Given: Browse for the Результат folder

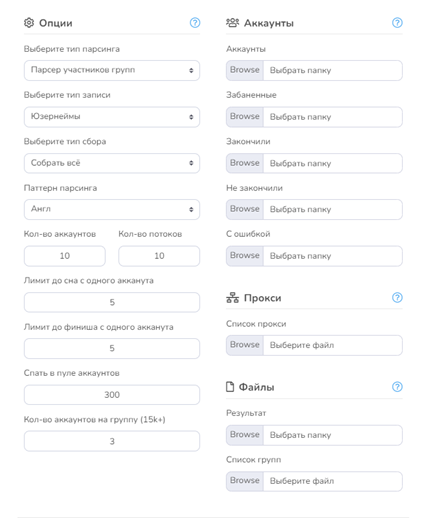Looking at the screenshot, I should pyautogui.click(x=245, y=435).
